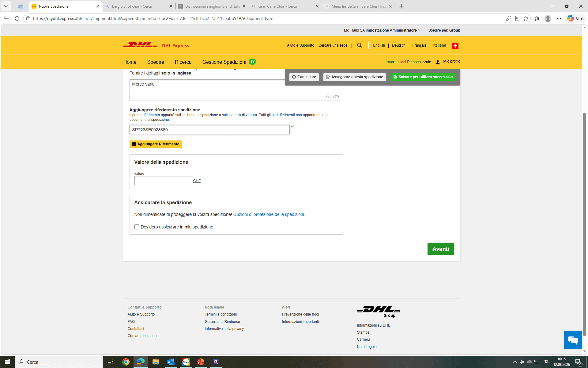Open Impostazioni Personalizzate link
Viewport: 588px width, 368px height.
[408, 62]
